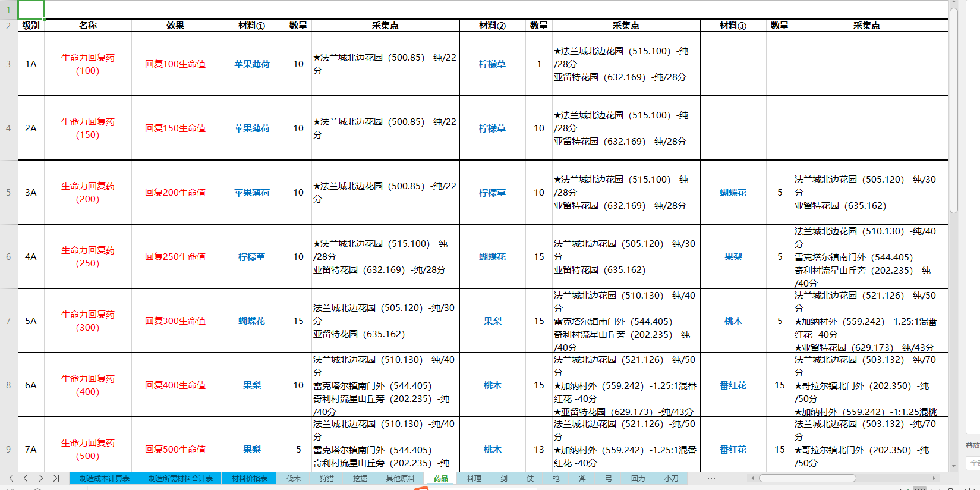Switch to the 挖掘 sheet tab
The height and width of the screenshot is (490, 980).
(x=360, y=478)
